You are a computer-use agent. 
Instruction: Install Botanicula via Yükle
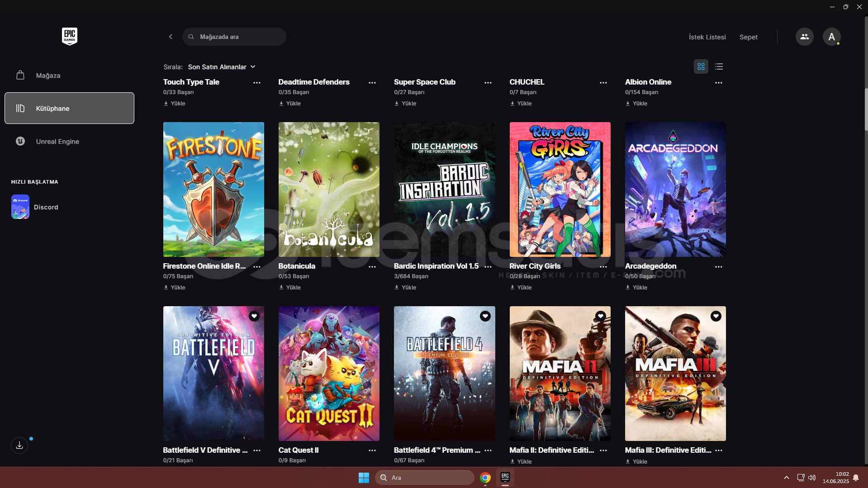pos(289,288)
